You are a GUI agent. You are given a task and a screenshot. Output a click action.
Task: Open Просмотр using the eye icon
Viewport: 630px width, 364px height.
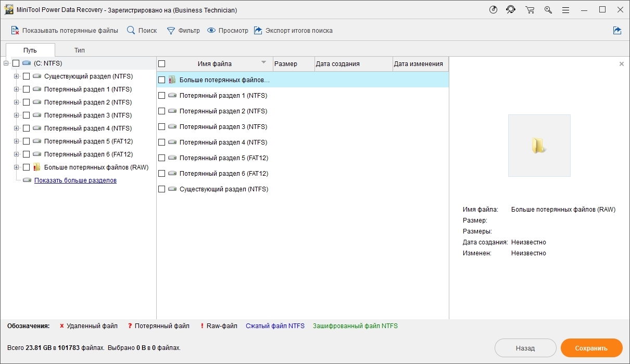pyautogui.click(x=211, y=31)
